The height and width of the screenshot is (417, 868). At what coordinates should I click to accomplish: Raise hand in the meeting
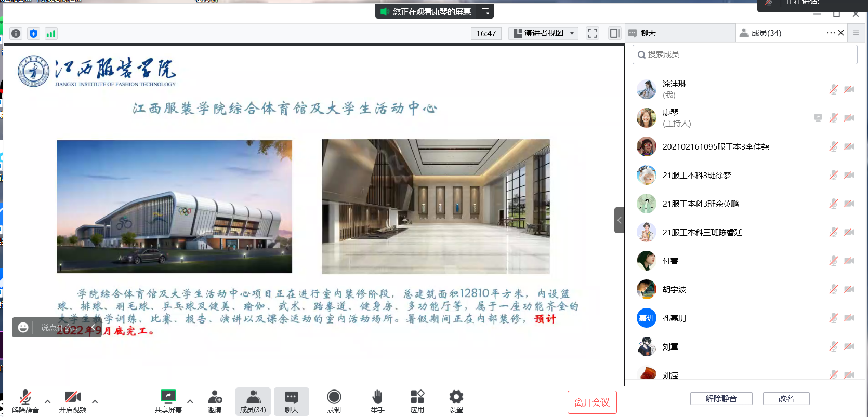coord(377,401)
